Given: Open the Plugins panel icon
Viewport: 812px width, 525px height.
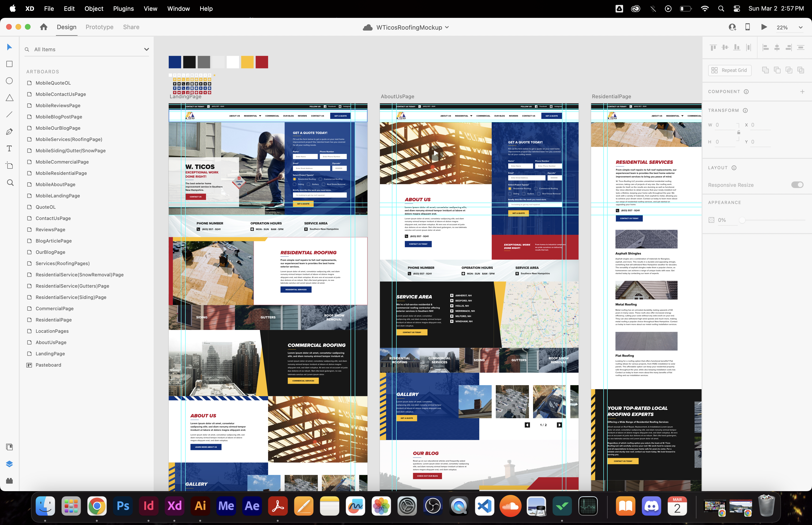Looking at the screenshot, I should (10, 481).
